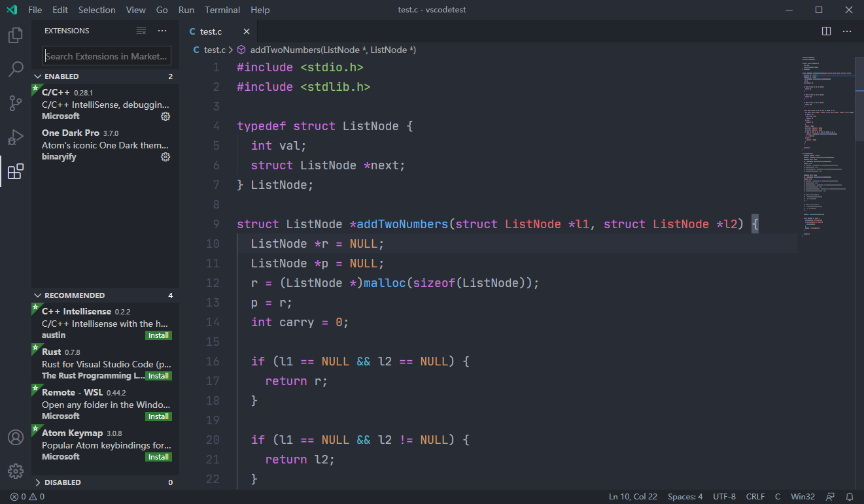Select the Extensions icon in the activity bar
Image resolution: width=864 pixels, height=504 pixels.
click(15, 171)
